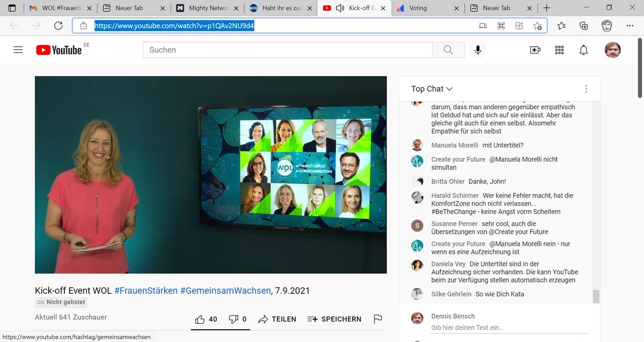Image resolution: width=644 pixels, height=342 pixels.
Task: Open the #GemeinsamWachsen hashtag link
Action: pyautogui.click(x=225, y=291)
